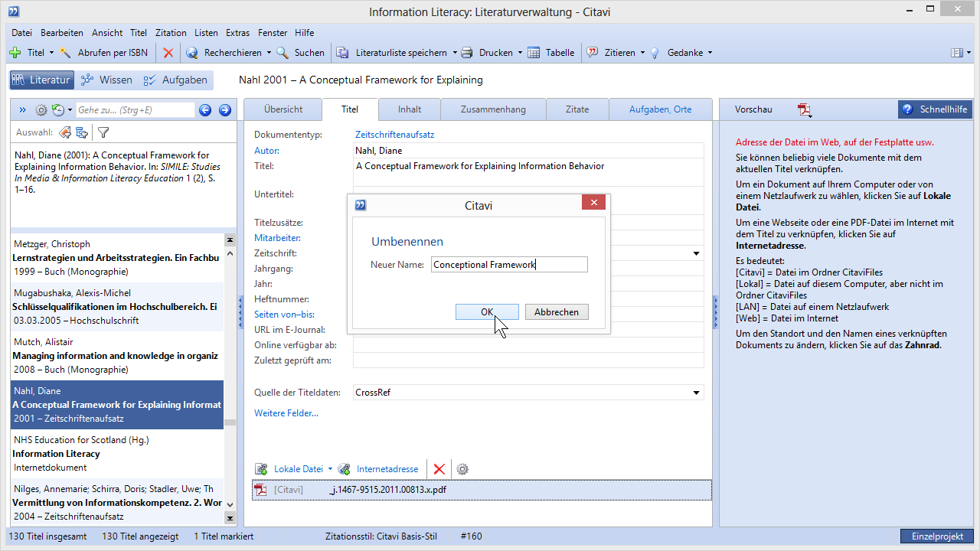Click the Lokale Datei add file icon
980x551 pixels.
(262, 469)
